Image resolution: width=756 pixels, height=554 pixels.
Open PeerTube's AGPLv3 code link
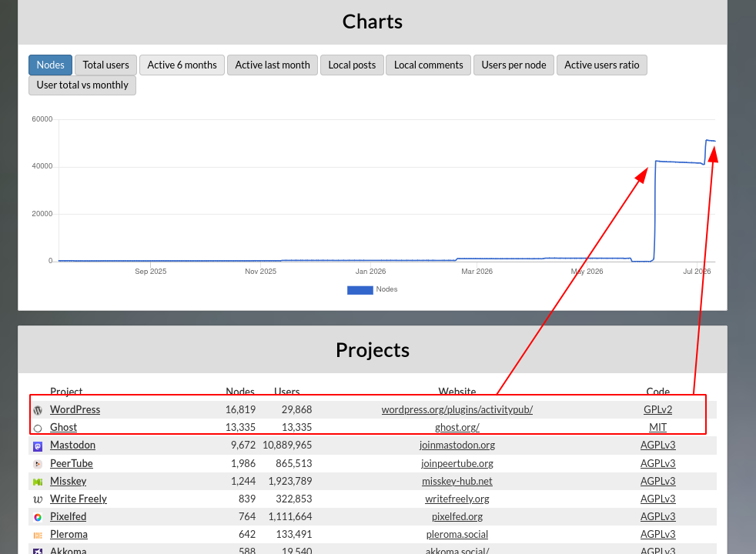click(x=657, y=463)
